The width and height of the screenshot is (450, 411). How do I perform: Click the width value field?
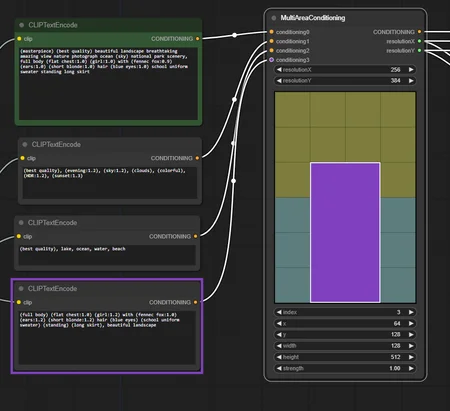[345, 346]
